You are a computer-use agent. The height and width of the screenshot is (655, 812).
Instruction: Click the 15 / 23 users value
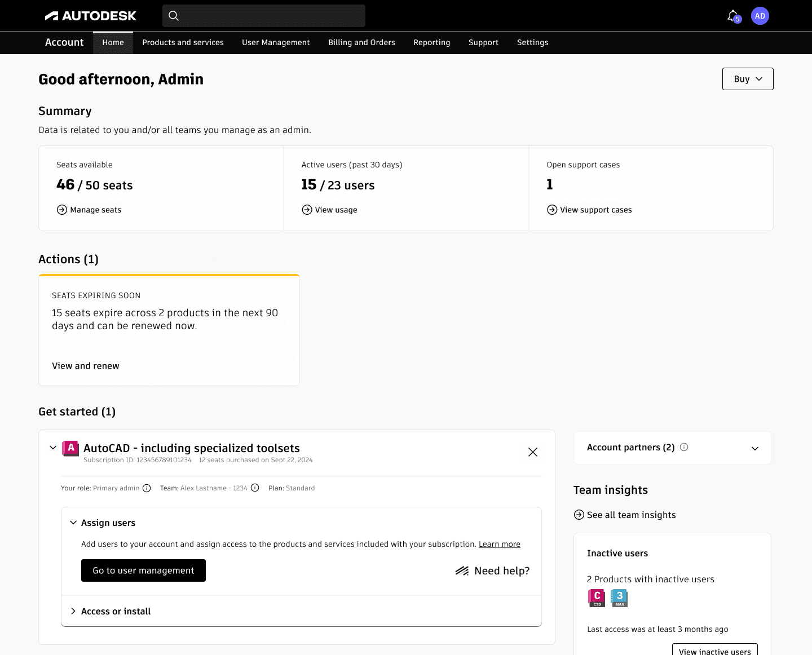point(338,185)
